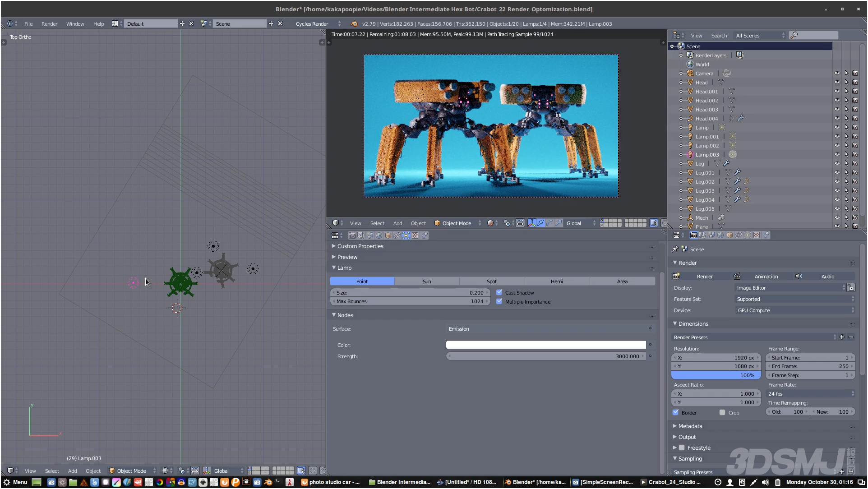Open the Feature Set dropdown showing Supported

(x=795, y=299)
